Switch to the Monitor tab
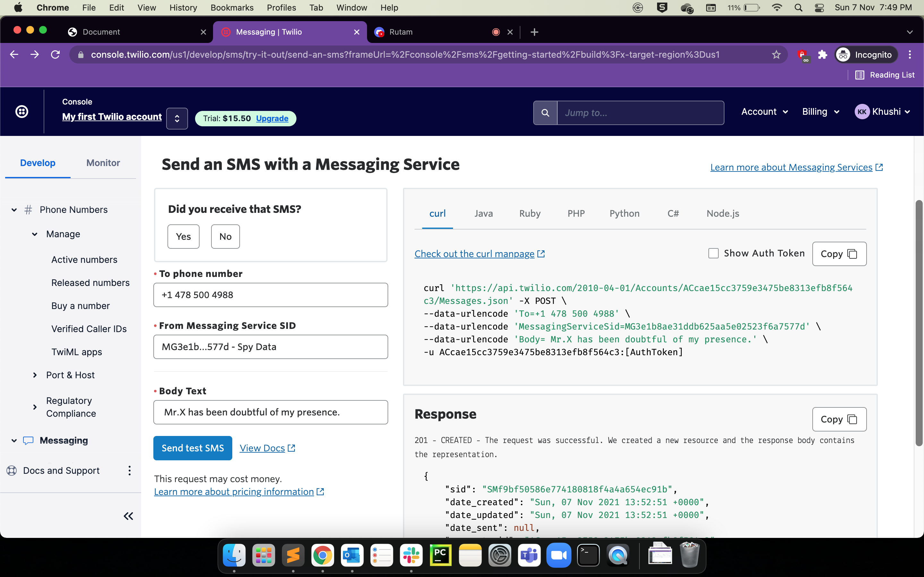The width and height of the screenshot is (924, 577). [x=103, y=163]
